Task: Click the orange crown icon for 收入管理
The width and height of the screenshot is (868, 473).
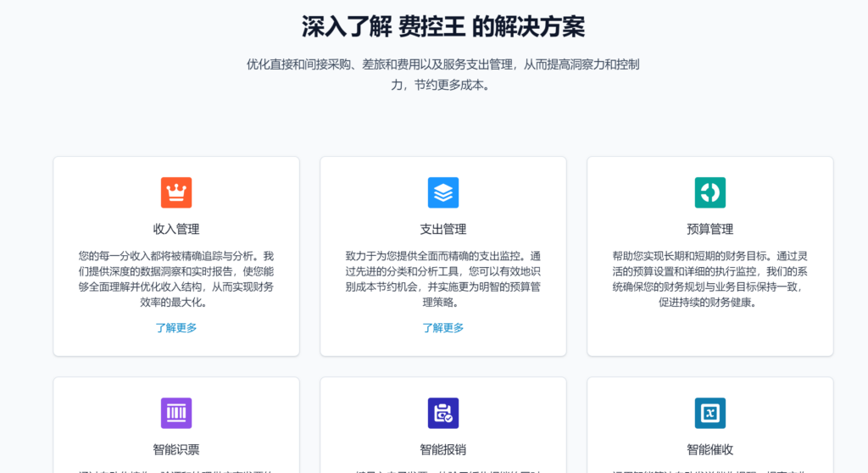Action: (176, 192)
